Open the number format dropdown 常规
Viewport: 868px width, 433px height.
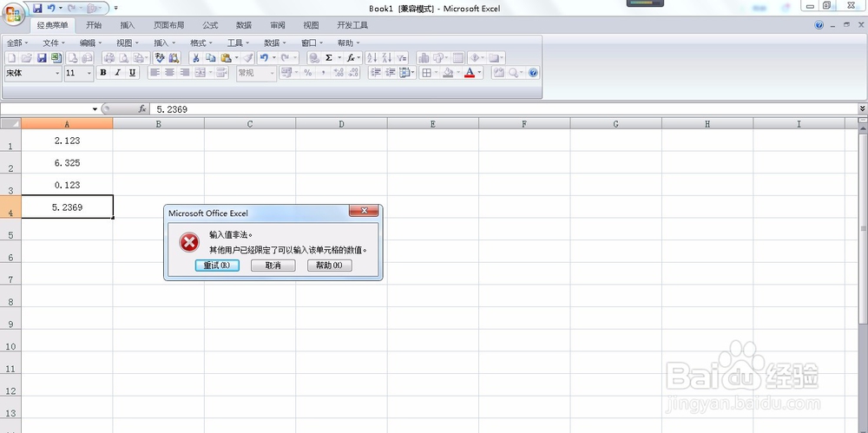pos(272,73)
